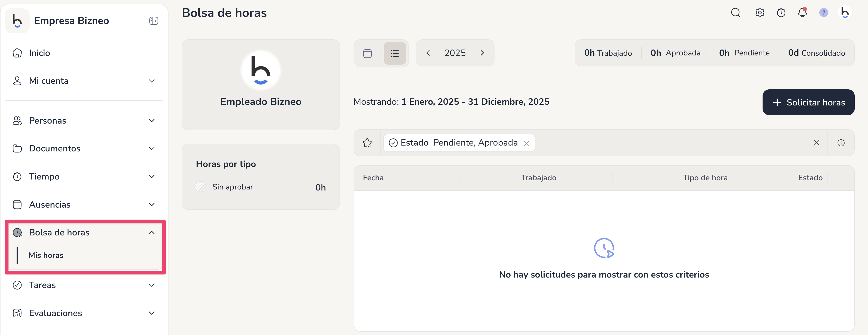This screenshot has width=868, height=335.
Task: Go to next year after 2025
Action: (x=482, y=53)
